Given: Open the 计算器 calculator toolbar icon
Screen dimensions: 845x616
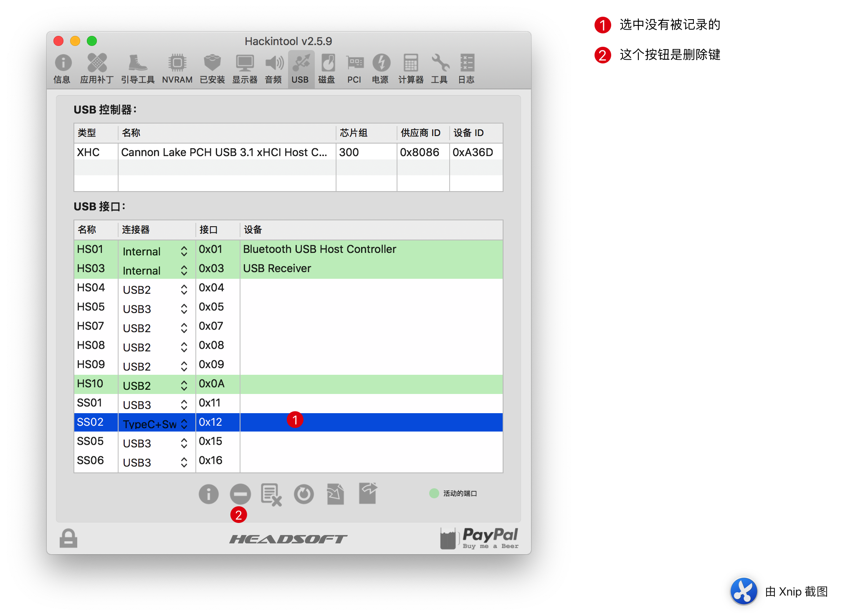Looking at the screenshot, I should coord(411,69).
